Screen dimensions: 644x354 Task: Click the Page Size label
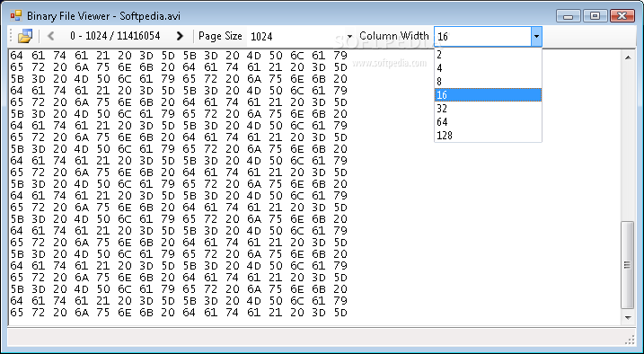[220, 36]
